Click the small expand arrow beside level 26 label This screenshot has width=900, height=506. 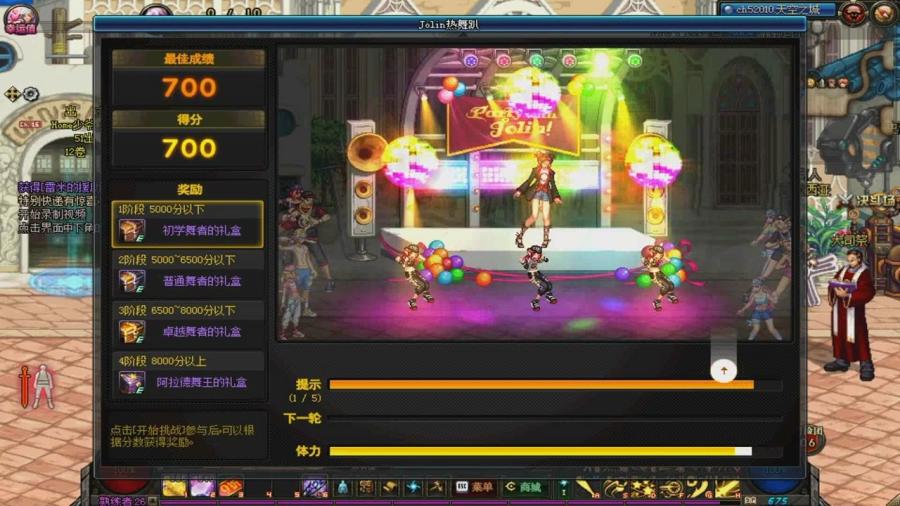point(153,501)
